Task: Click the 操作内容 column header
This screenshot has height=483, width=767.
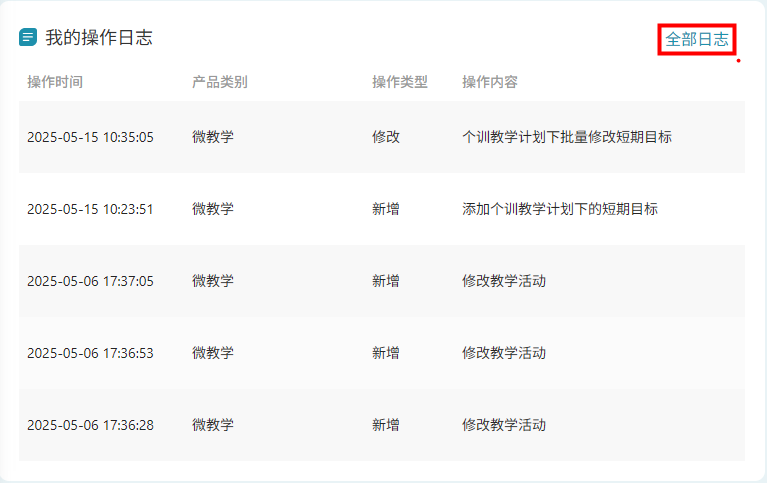Action: tap(490, 82)
